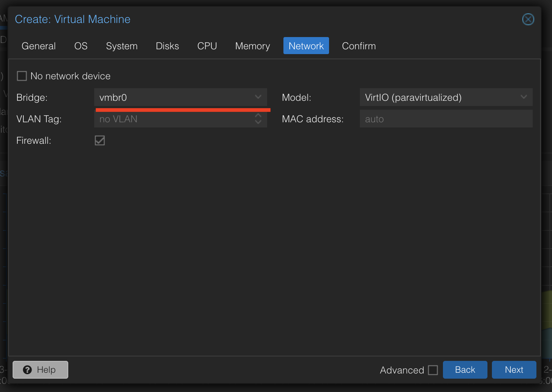
Task: Click the Model field label
Action: [x=296, y=97]
